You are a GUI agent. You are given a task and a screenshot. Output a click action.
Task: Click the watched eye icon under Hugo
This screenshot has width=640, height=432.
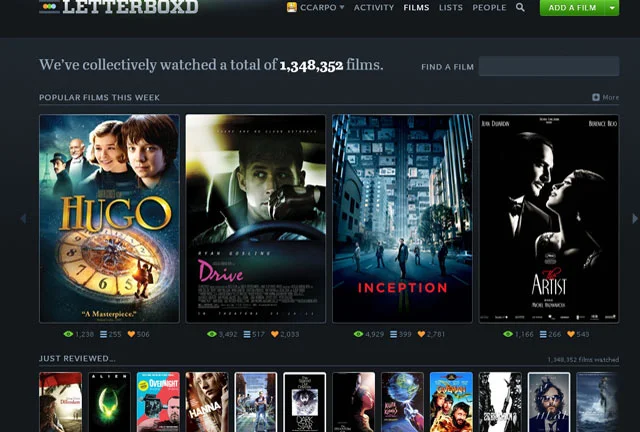pos(68,334)
